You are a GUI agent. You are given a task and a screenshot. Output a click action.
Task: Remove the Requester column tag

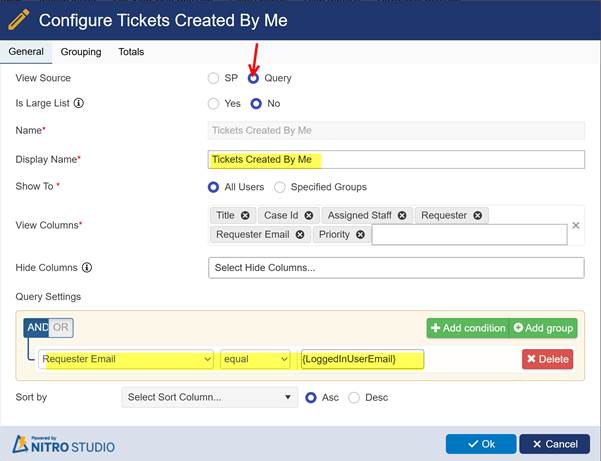point(478,215)
